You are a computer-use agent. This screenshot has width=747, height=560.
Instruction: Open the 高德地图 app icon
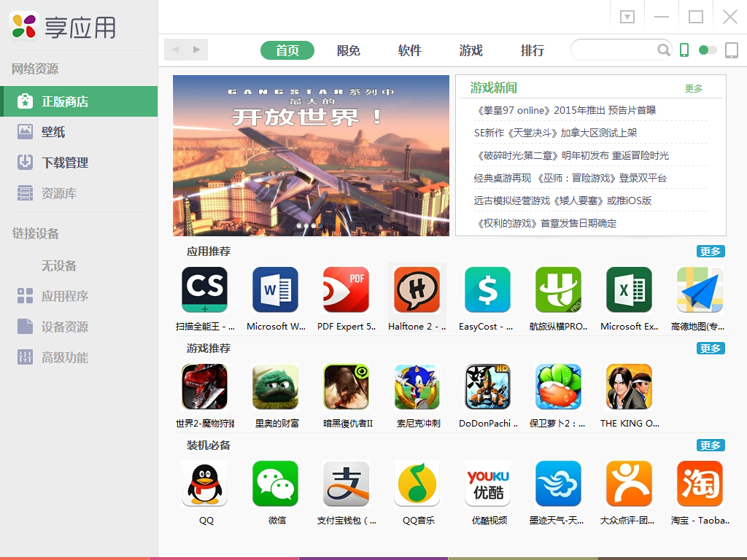coord(700,289)
